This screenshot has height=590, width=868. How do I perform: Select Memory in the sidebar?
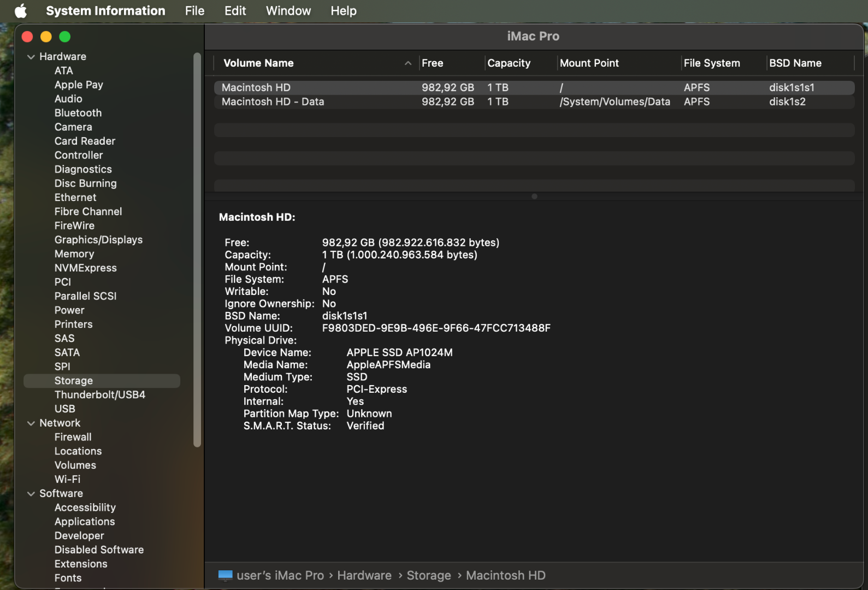pos(74,254)
